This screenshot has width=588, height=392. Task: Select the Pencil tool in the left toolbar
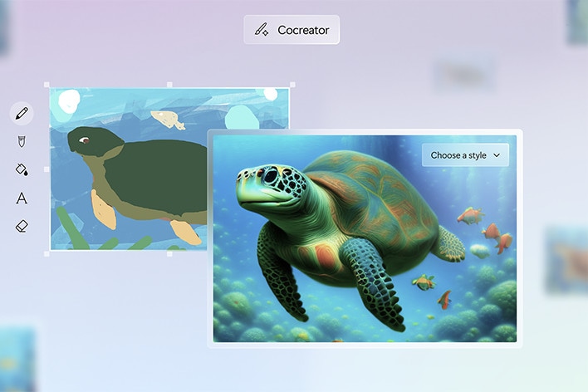click(22, 112)
